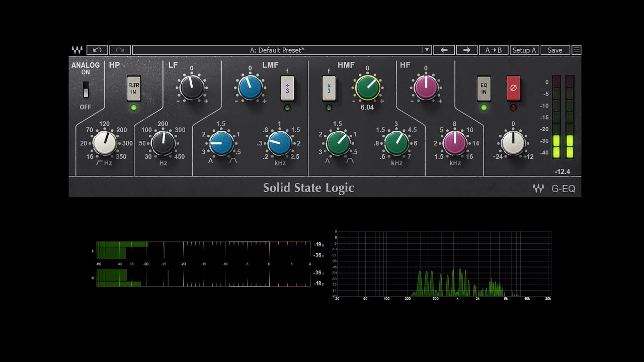Click the L channel loudness meter bar

pos(204,250)
